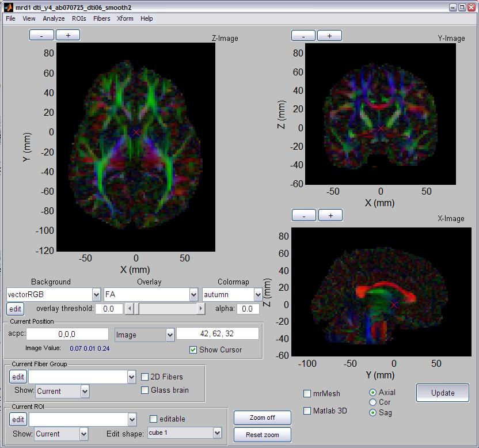The width and height of the screenshot is (479, 448).
Task: Click the minus button above Z-Image
Action: coord(42,35)
